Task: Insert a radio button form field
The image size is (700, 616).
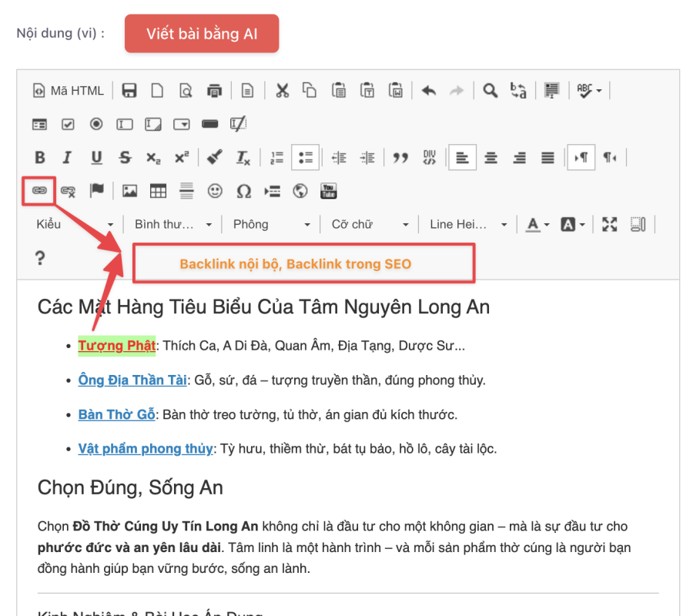Action: 96,124
